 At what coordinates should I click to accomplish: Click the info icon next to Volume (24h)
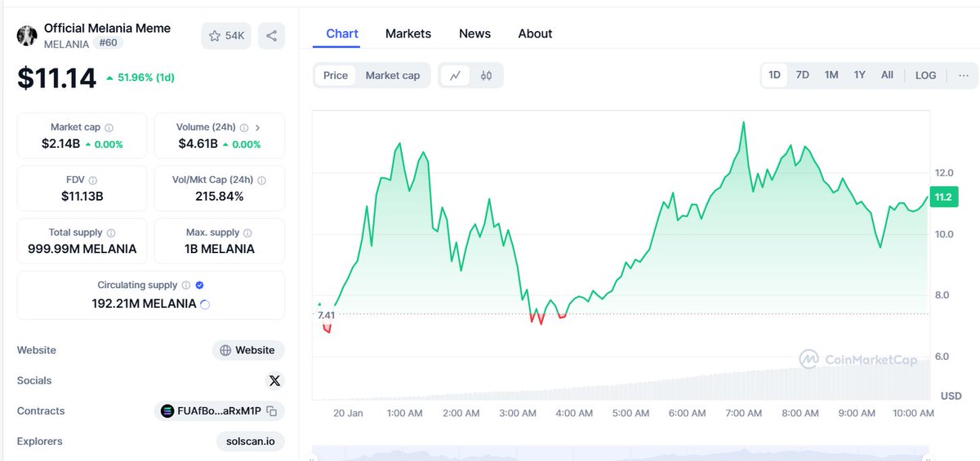244,127
